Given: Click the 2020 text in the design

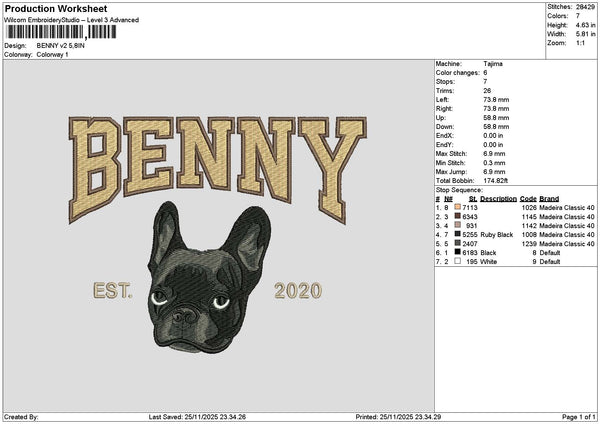Looking at the screenshot, I should click(x=298, y=291).
